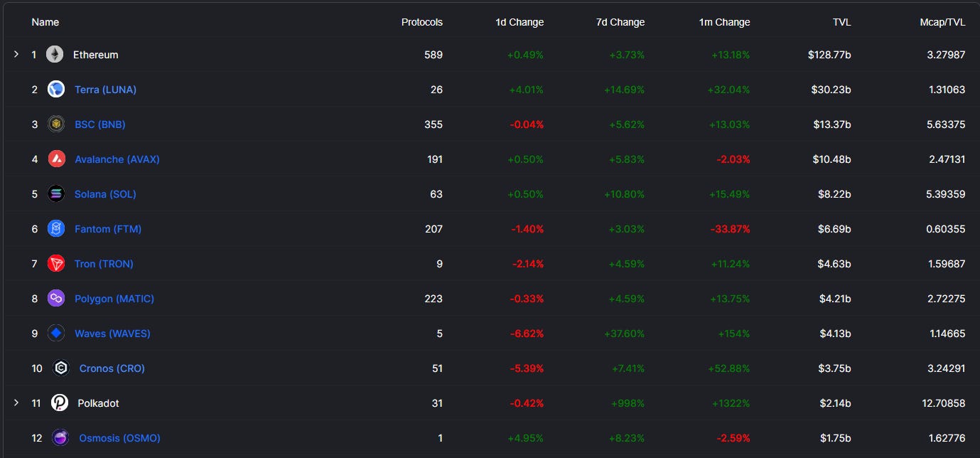Viewport: 980px width, 458px height.
Task: Click Cronos 1d change -5.39%
Action: pyautogui.click(x=527, y=368)
